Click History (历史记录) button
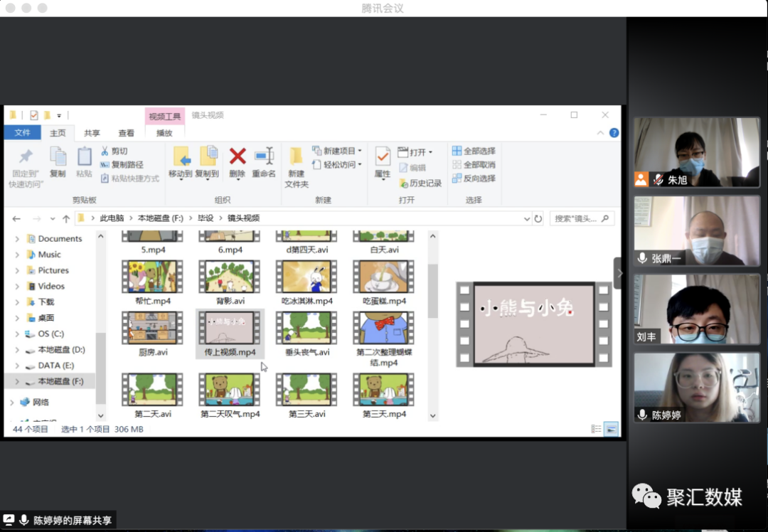 [x=420, y=183]
